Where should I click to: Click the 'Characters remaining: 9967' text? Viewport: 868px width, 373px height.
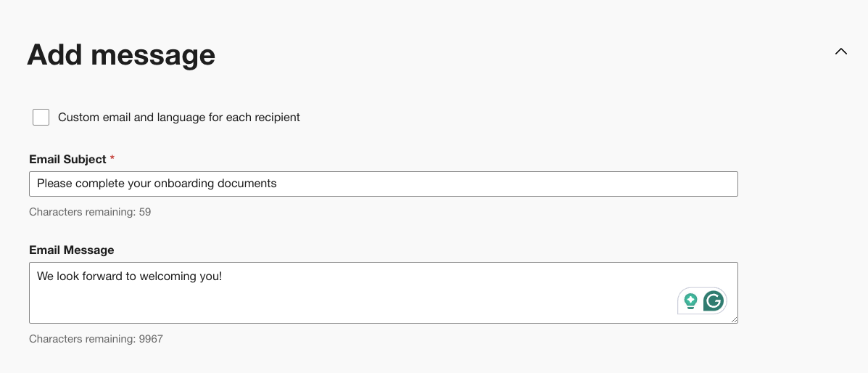[x=96, y=339]
